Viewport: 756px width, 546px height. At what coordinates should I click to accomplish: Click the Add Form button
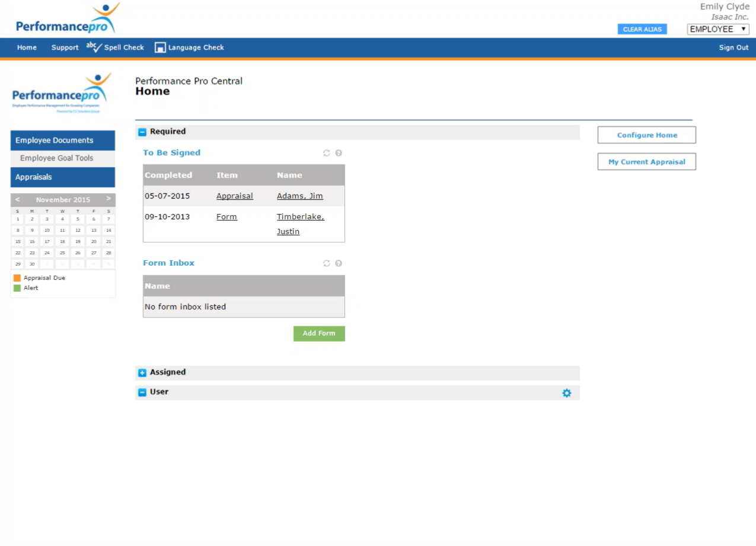319,334
